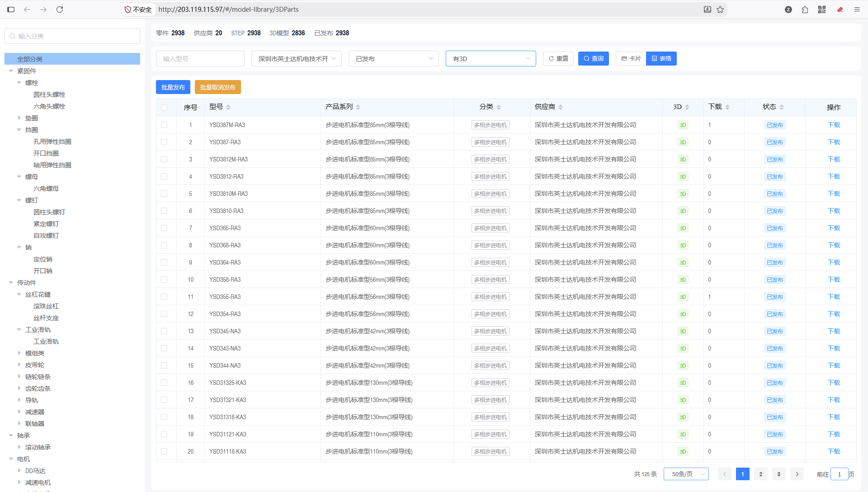This screenshot has width=868, height=492.
Task: Check the row for YSD365-RA3
Action: pyautogui.click(x=164, y=228)
